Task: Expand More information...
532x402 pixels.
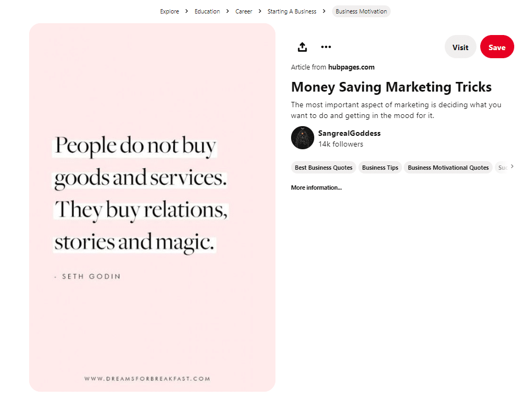Action: (316, 188)
